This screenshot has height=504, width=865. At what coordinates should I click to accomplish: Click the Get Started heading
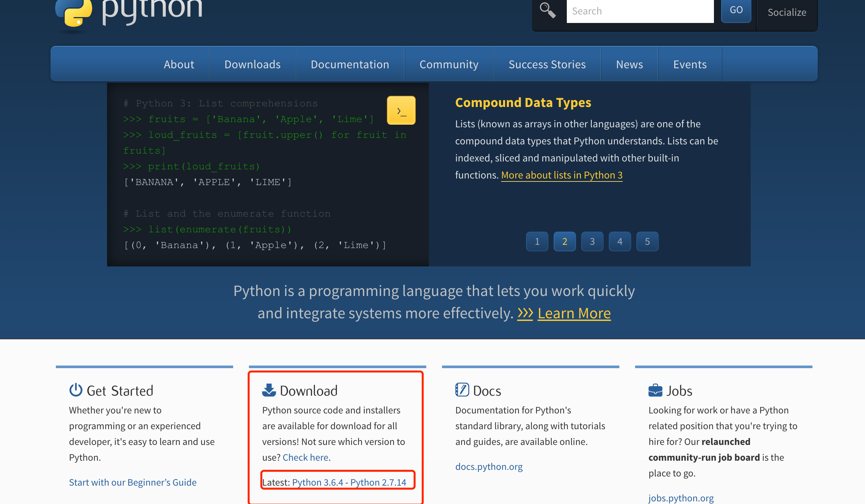(x=120, y=391)
